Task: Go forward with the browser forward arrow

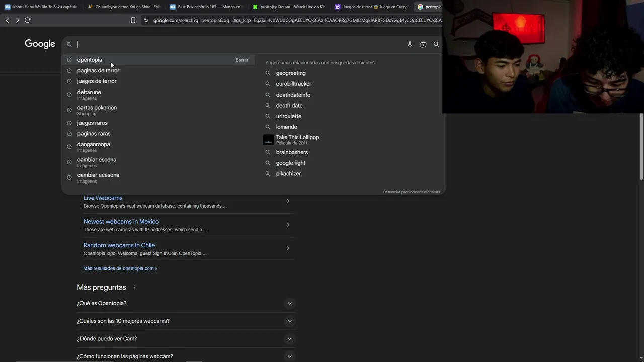Action: pos(17,20)
